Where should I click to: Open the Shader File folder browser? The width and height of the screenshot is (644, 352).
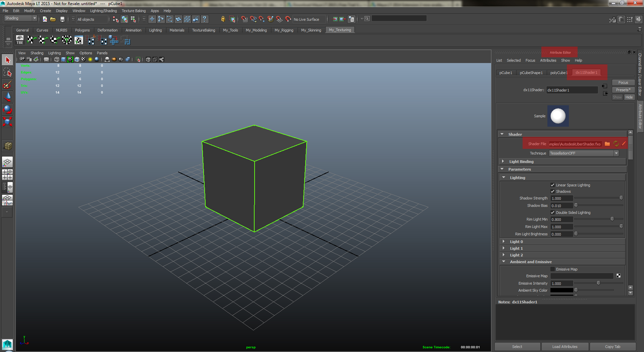pos(607,143)
